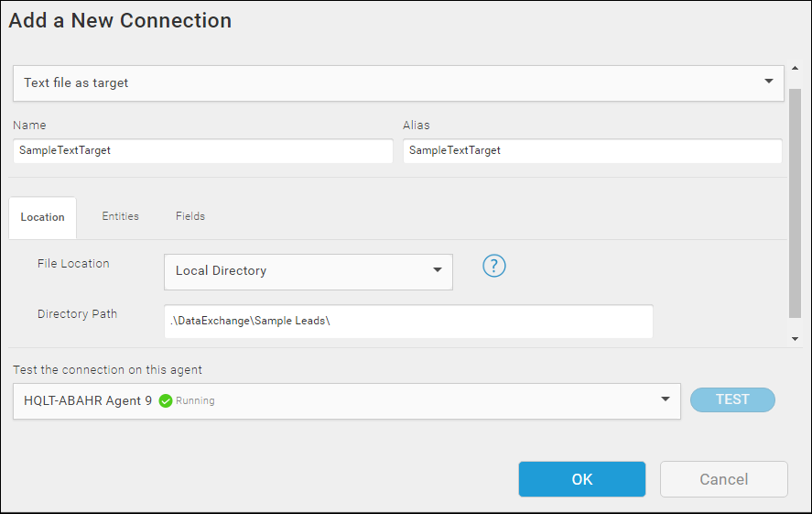This screenshot has width=812, height=514.
Task: Focus the Alias input field
Action: point(592,151)
